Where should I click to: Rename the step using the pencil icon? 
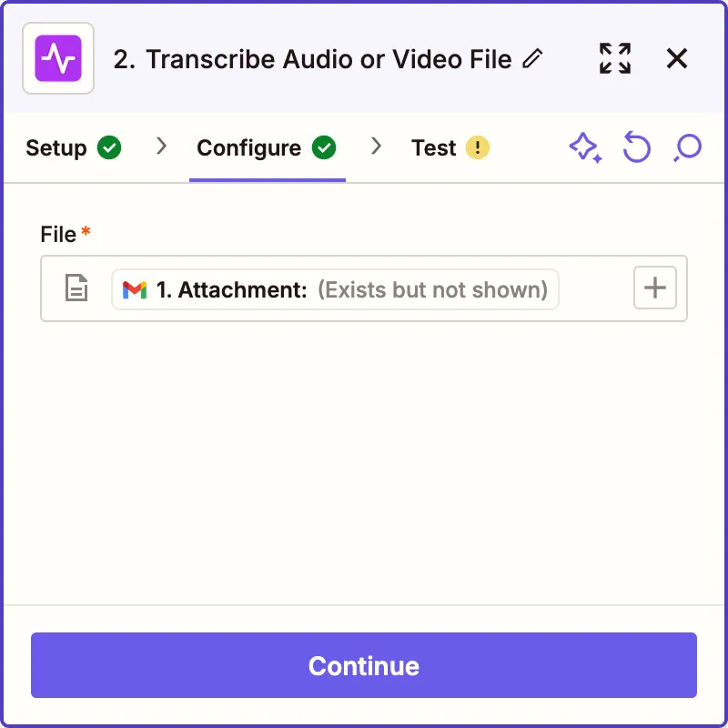(533, 59)
